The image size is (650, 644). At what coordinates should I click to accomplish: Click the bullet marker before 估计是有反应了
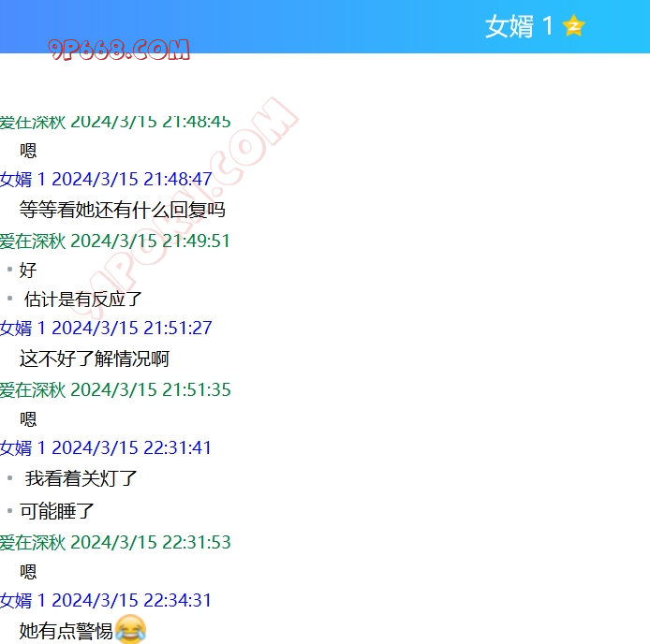pos(9,299)
